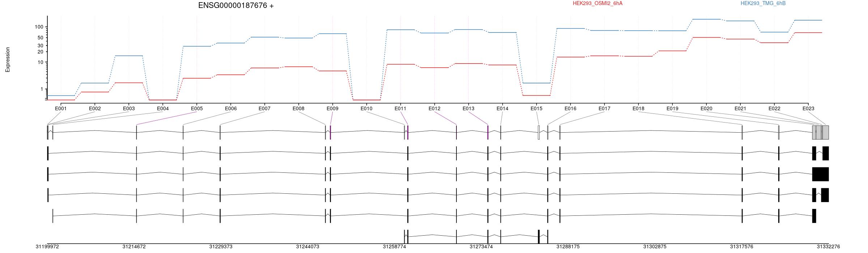Click the purple E013 exon in gene model
Viewport: 868px width, 253px height.
488,132
